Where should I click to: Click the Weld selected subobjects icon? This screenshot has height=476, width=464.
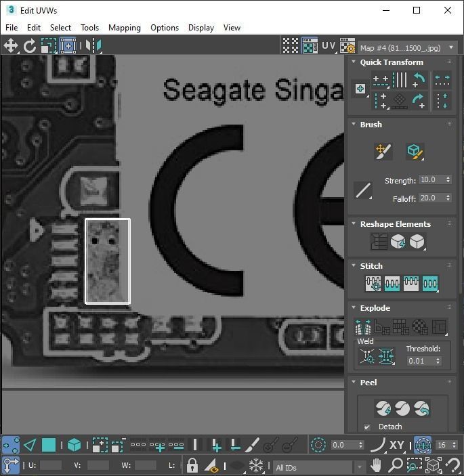(386, 355)
